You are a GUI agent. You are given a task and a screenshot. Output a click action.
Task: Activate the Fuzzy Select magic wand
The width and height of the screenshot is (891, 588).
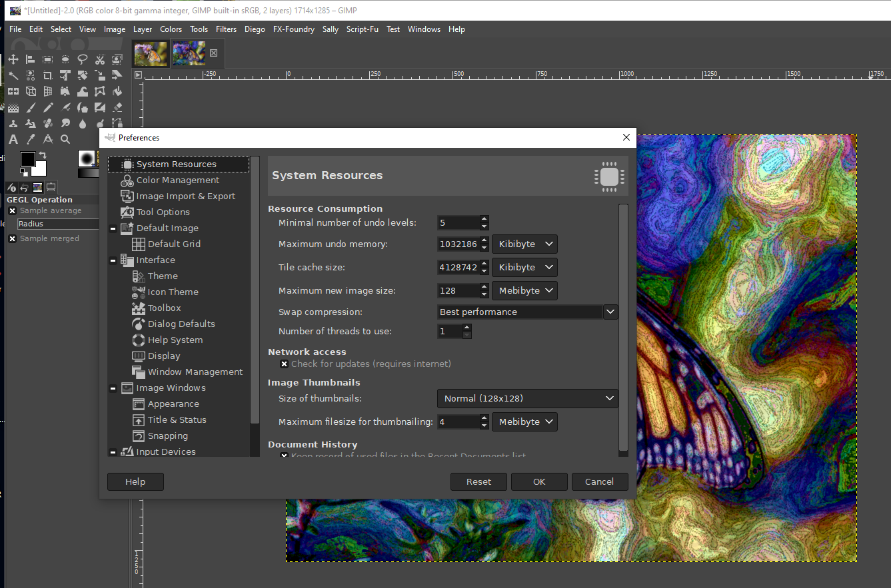pyautogui.click(x=13, y=75)
